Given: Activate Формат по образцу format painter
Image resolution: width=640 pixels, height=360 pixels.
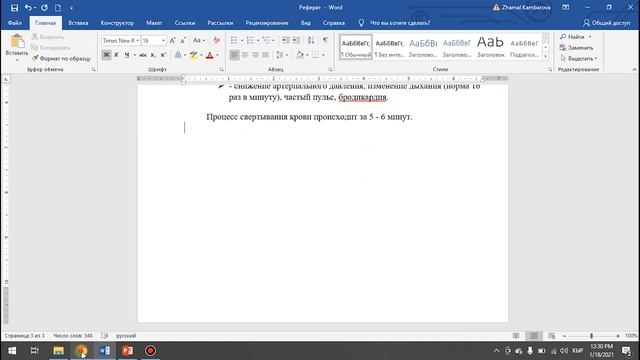Looking at the screenshot, I should [x=61, y=58].
